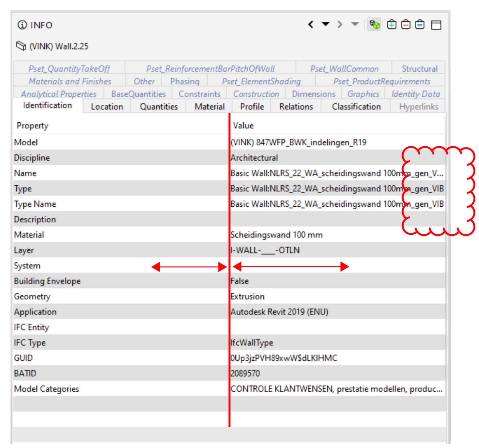Select the Description property row
Viewport: 479px width, 448px height.
(229, 219)
